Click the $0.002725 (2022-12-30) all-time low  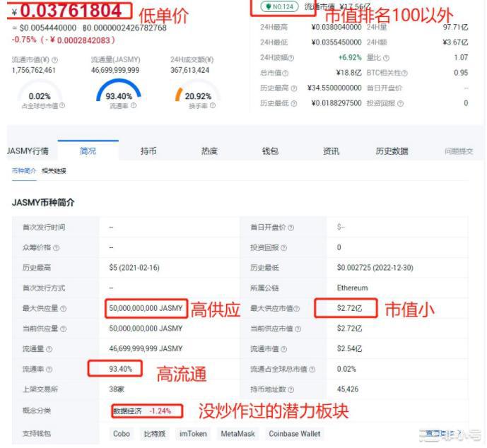375,268
